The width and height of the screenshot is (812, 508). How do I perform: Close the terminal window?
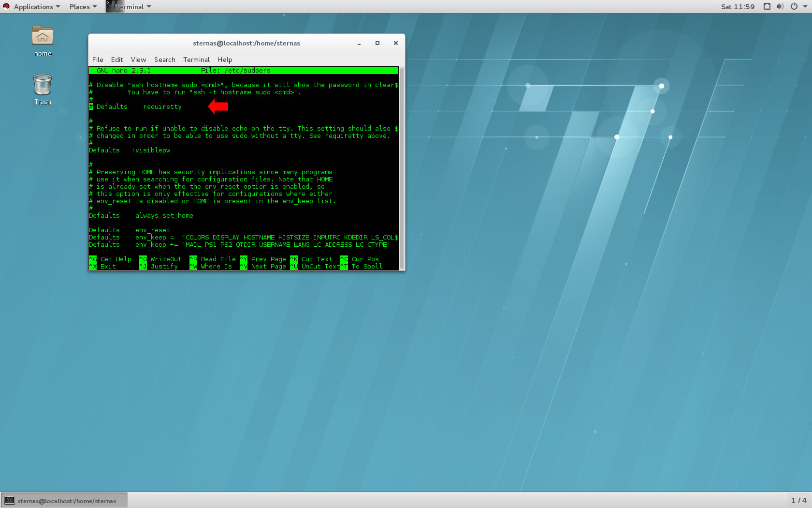coord(396,43)
